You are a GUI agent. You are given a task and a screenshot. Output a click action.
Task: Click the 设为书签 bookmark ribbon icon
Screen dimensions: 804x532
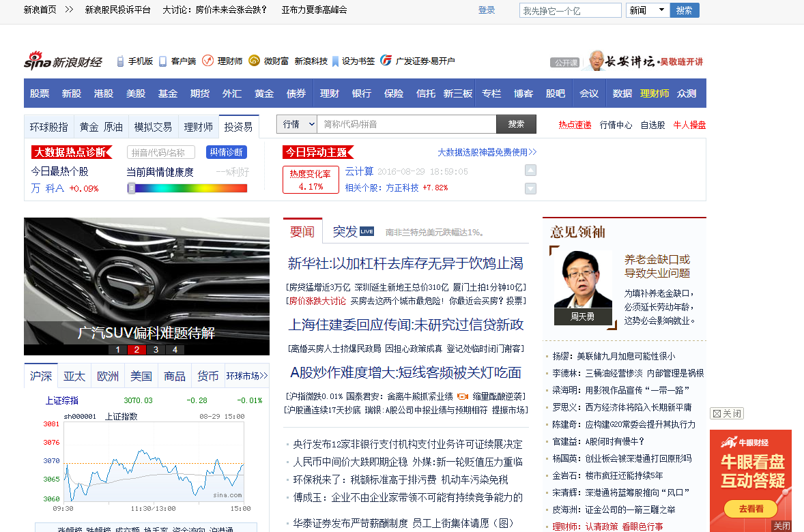(335, 61)
